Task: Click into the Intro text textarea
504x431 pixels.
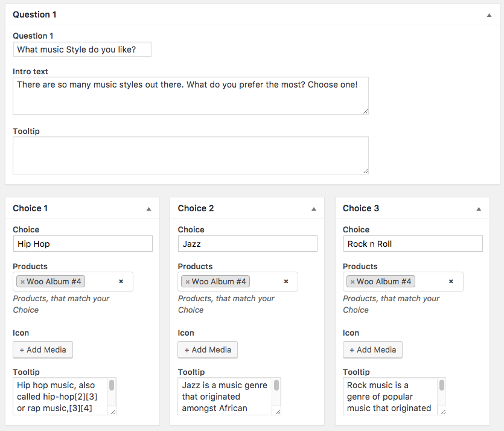Action: (190, 95)
